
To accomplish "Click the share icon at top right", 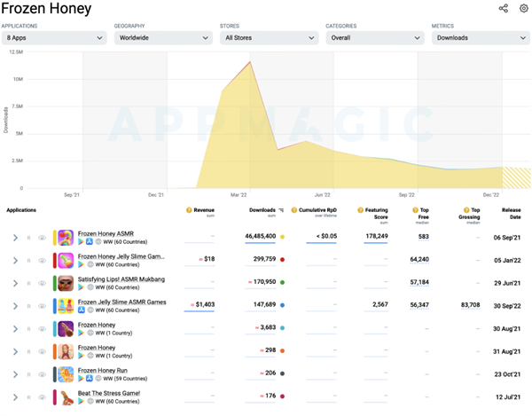I will click(503, 9).
